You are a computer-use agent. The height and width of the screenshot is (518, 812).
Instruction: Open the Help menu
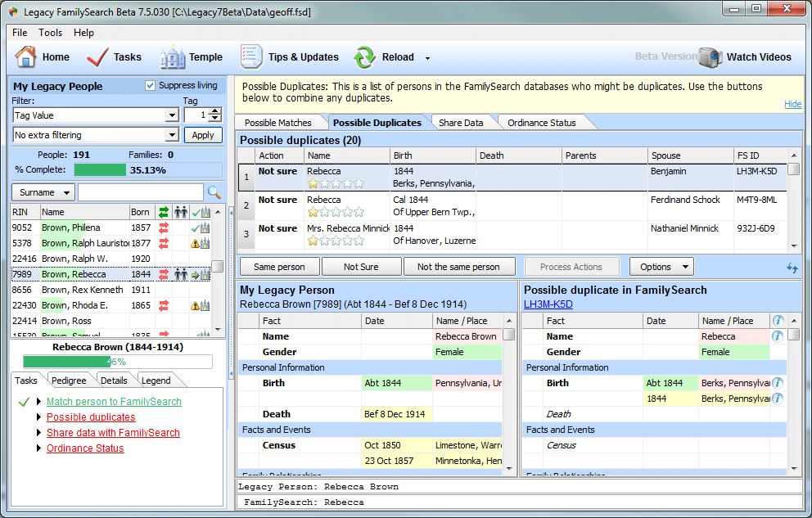[83, 33]
